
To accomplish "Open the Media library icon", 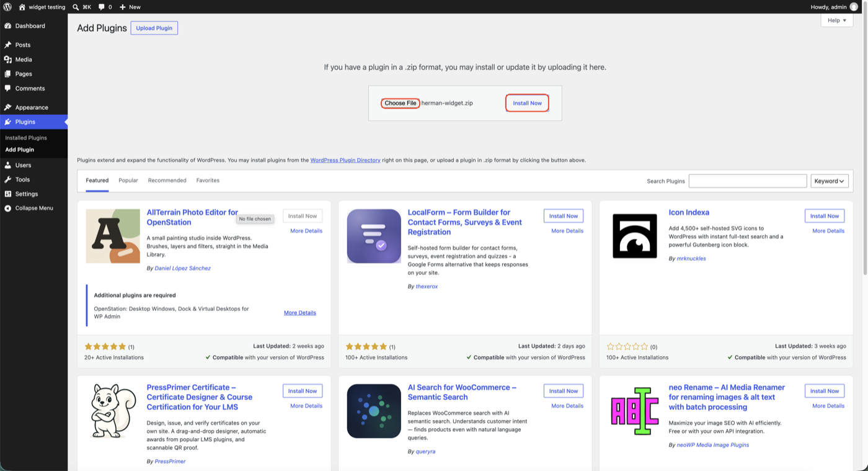I will coord(7,60).
